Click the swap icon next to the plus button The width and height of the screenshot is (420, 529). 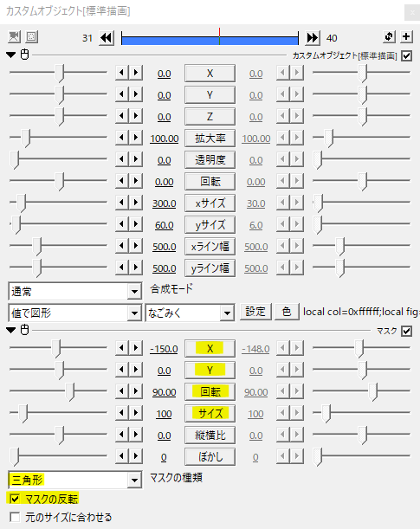[389, 36]
